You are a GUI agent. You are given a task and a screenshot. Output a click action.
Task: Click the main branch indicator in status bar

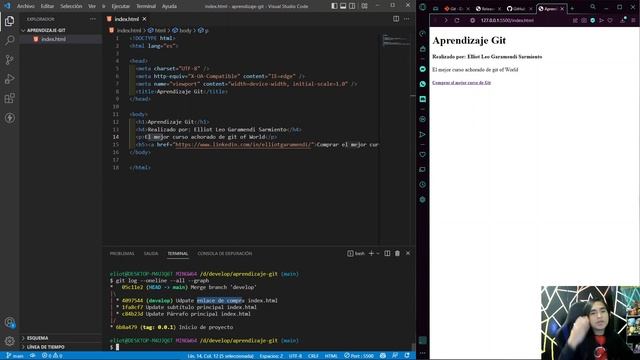point(15,356)
